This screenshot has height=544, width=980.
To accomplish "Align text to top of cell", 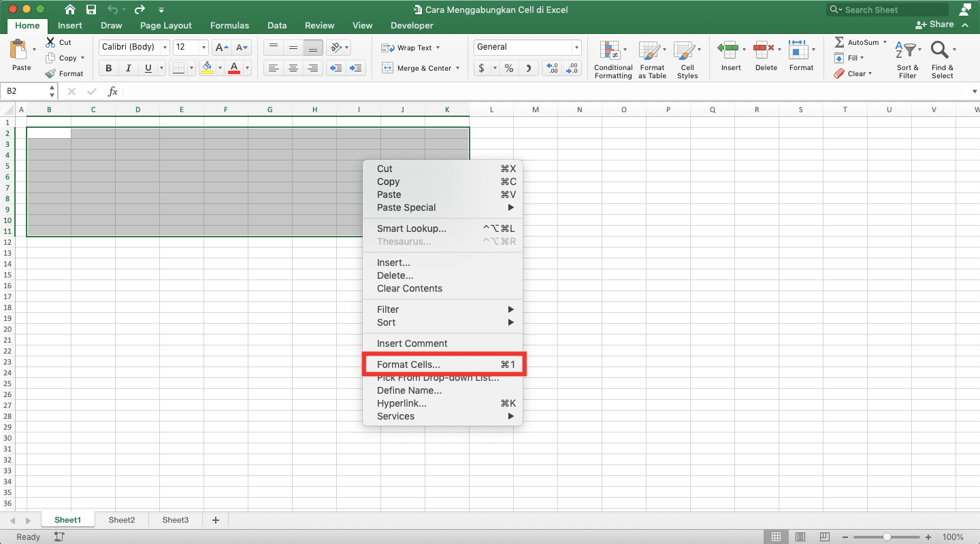I will coord(274,48).
